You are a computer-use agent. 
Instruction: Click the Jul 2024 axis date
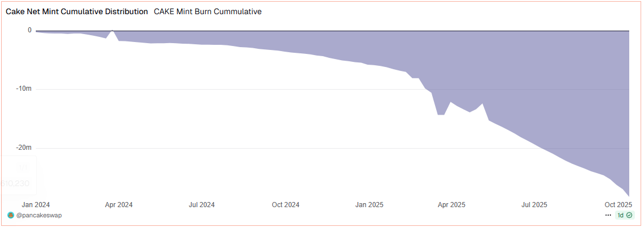click(202, 204)
